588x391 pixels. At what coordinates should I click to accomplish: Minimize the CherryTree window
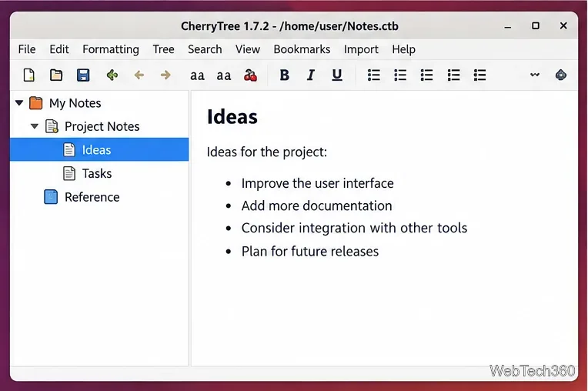pyautogui.click(x=508, y=27)
